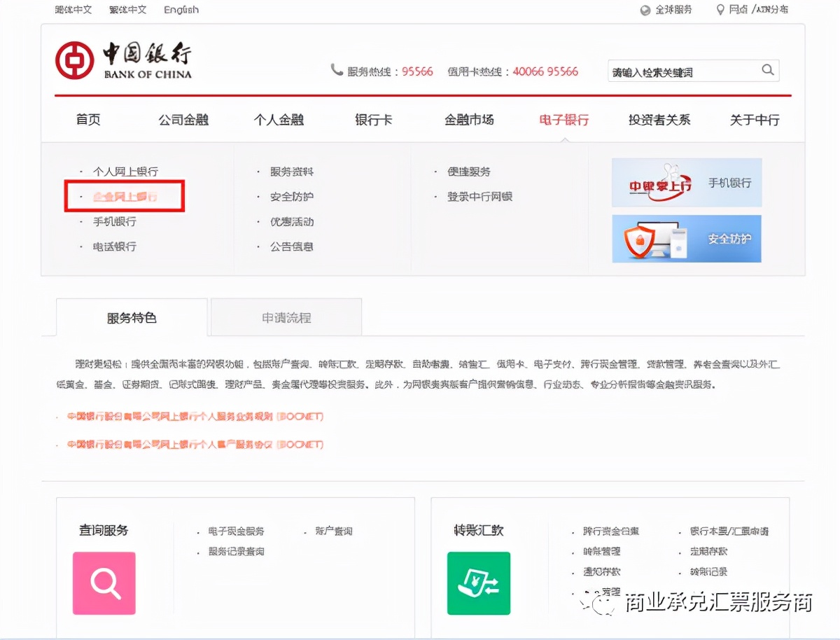
Task: Select the pink magnifier icon under 查询服务
Action: coord(103,582)
